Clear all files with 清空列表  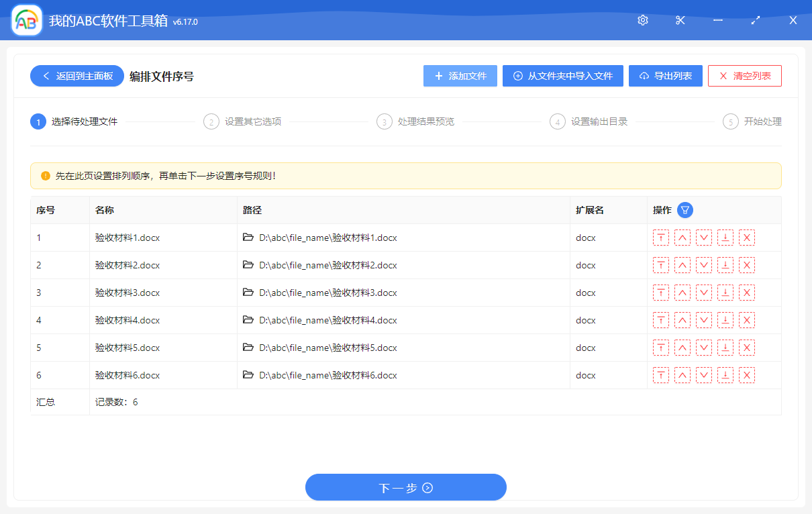click(744, 75)
